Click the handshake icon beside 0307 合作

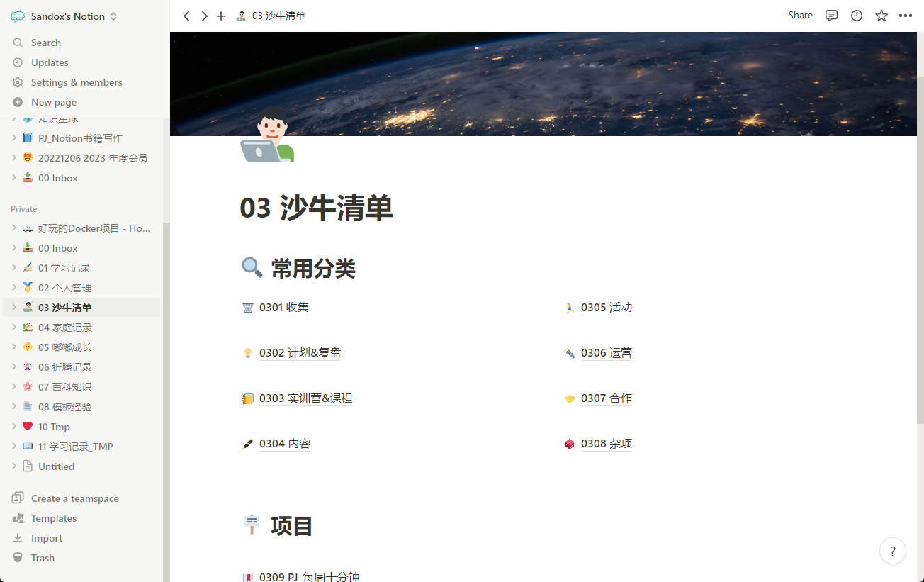tap(570, 398)
